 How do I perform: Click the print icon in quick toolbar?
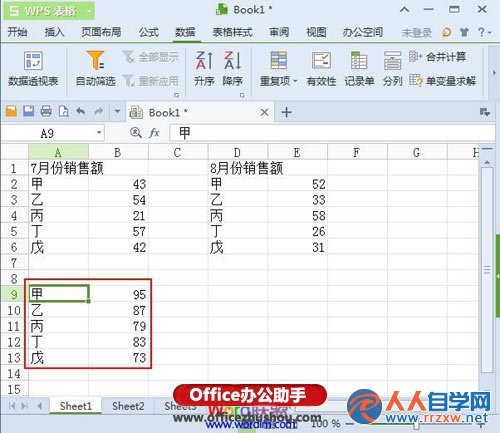[x=46, y=111]
